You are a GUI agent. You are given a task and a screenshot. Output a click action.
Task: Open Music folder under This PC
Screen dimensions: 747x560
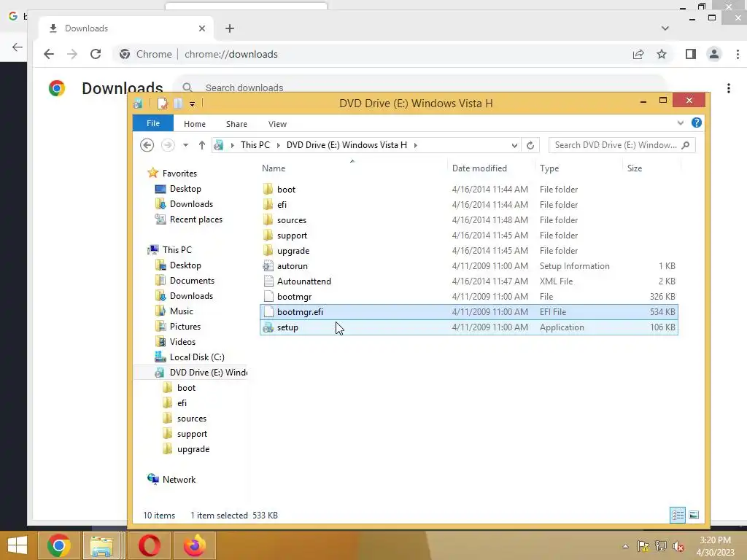click(181, 311)
